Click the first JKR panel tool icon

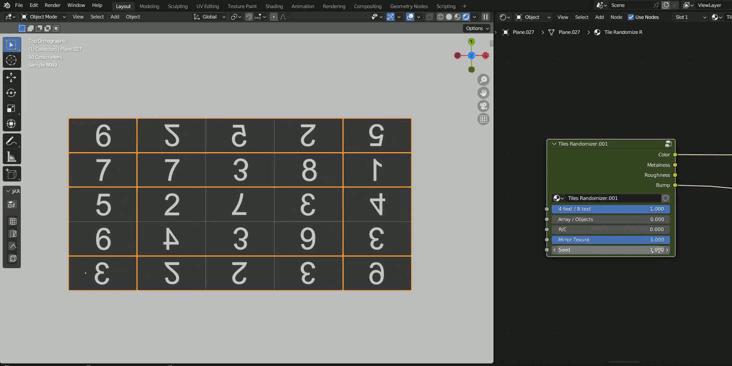pos(13,204)
